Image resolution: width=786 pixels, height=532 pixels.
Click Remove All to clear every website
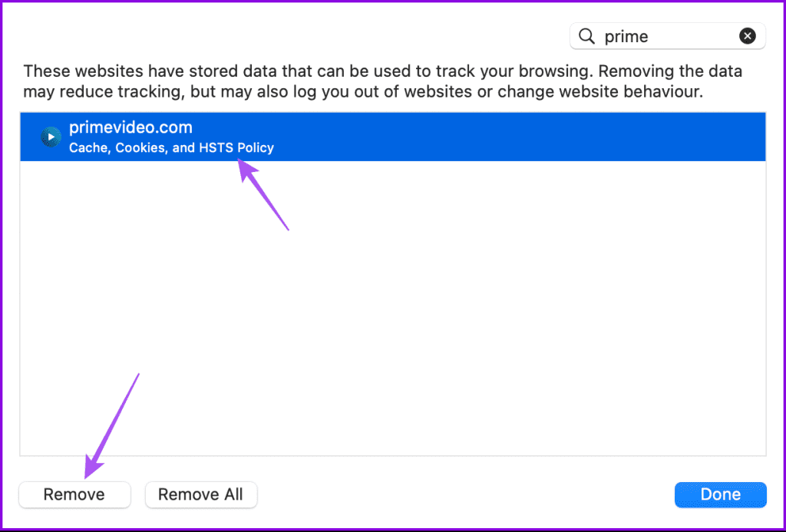pos(200,494)
